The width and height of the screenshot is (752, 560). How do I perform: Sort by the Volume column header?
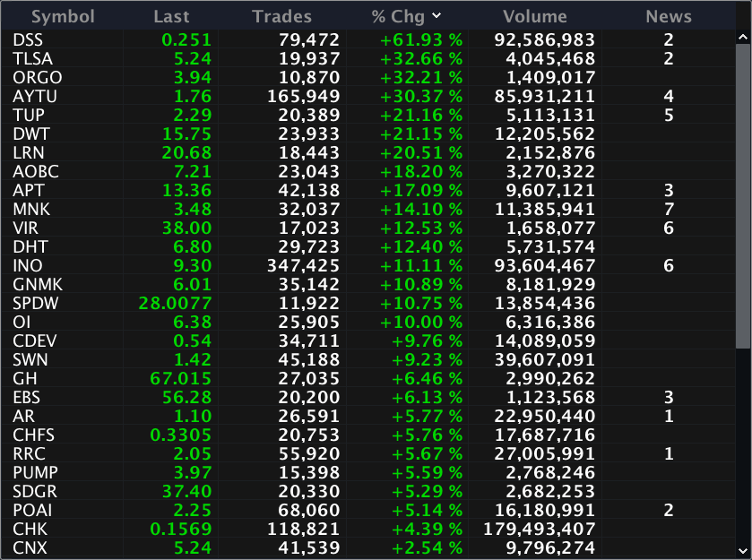(x=535, y=17)
